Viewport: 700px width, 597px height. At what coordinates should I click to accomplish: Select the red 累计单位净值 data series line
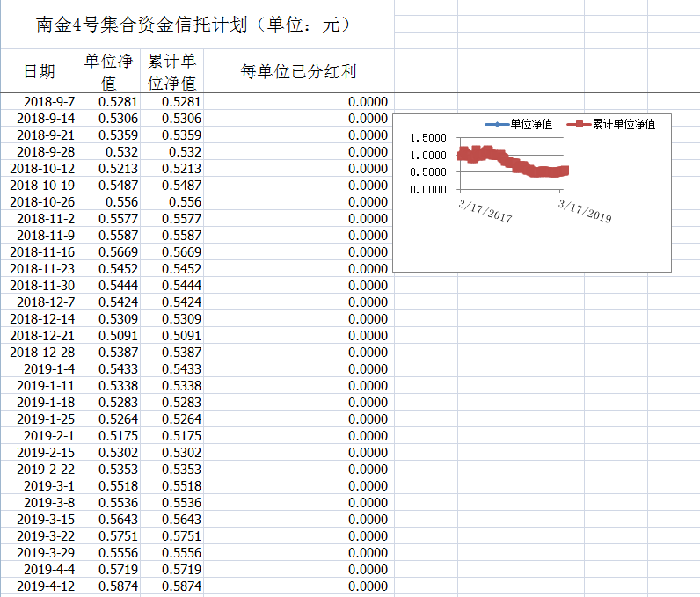(513, 162)
